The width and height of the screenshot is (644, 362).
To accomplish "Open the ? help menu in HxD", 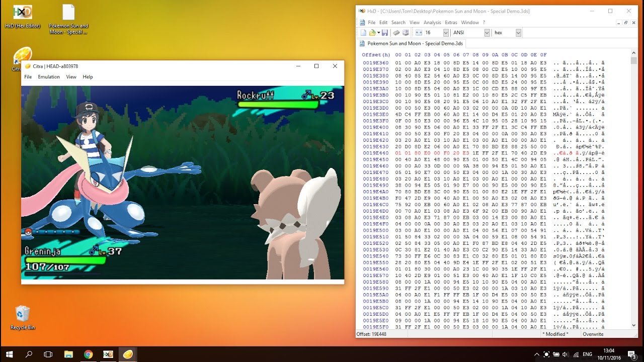I will click(x=484, y=23).
